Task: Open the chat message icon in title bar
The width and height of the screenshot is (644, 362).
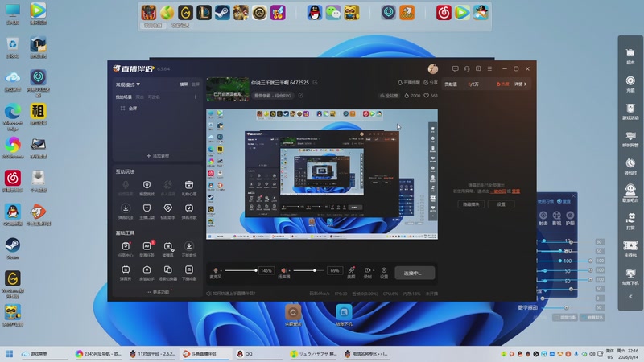Action: pos(455,68)
